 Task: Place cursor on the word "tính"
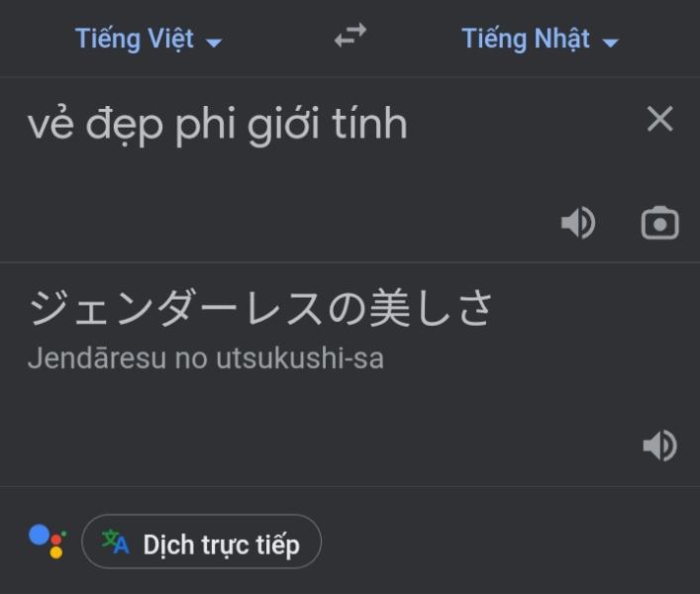coord(371,126)
